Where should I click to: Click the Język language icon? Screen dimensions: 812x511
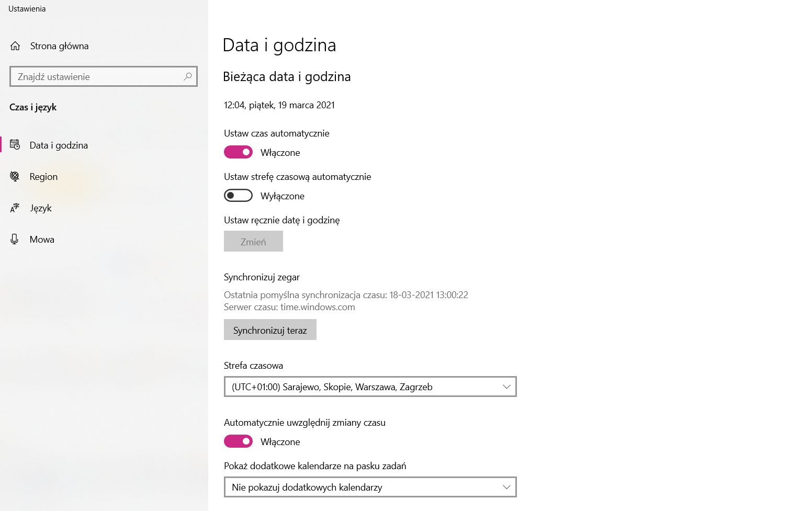[15, 208]
